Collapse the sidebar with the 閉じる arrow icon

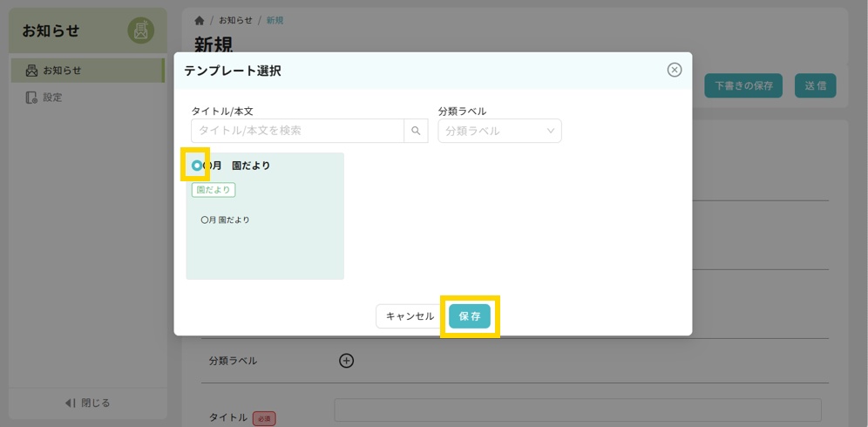click(71, 403)
